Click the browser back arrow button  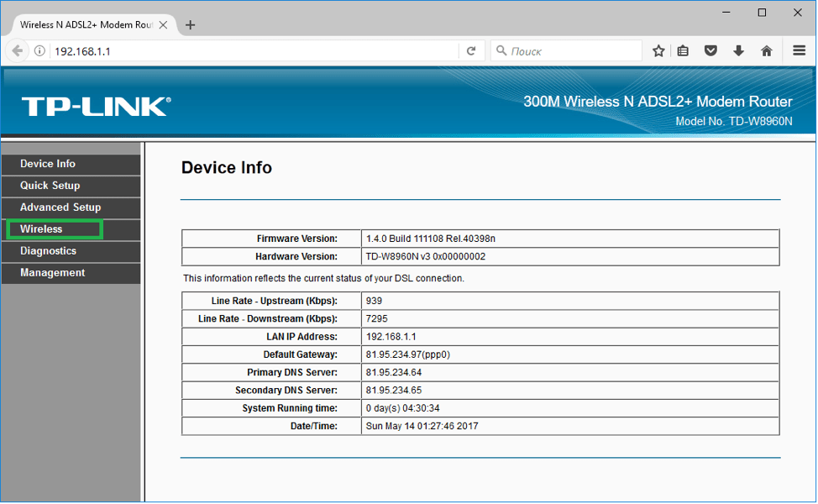click(x=18, y=51)
